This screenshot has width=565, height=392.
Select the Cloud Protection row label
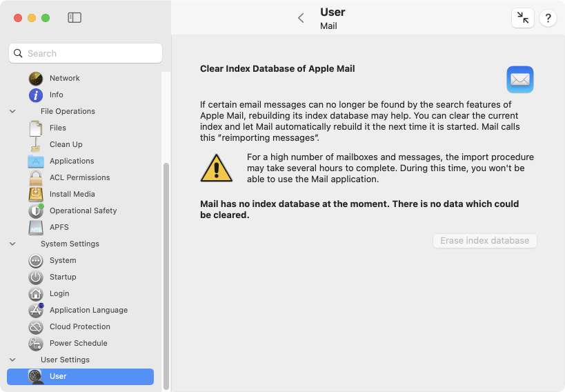[80, 326]
